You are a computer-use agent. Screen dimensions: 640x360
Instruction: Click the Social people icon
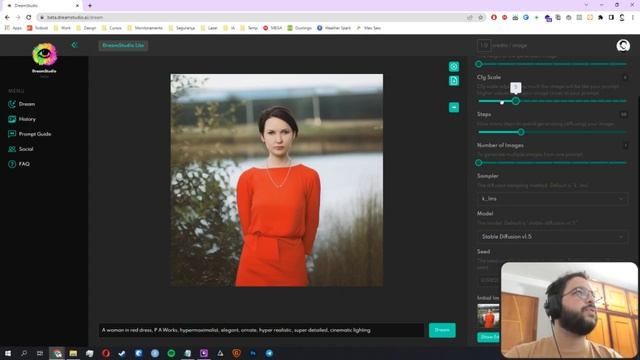tap(12, 149)
